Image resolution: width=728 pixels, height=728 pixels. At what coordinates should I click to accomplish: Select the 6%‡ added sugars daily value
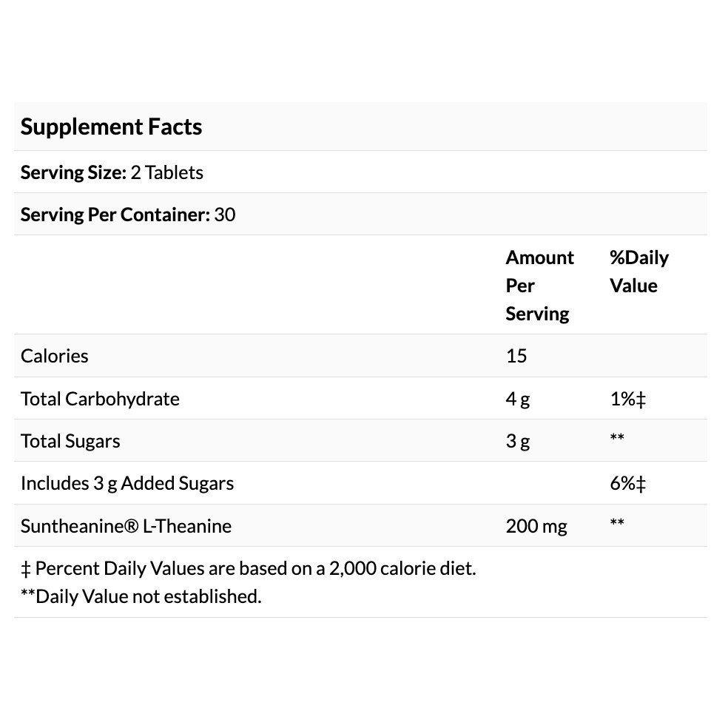pyautogui.click(x=627, y=483)
